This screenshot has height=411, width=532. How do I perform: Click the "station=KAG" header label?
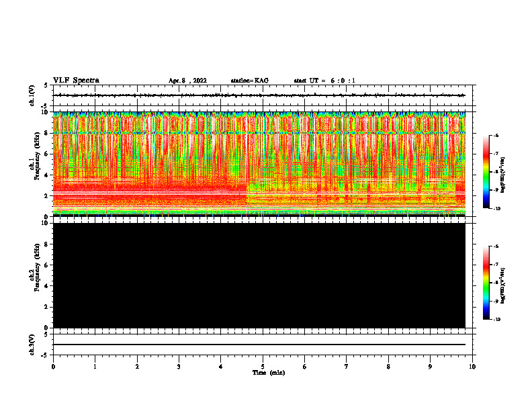click(x=249, y=81)
